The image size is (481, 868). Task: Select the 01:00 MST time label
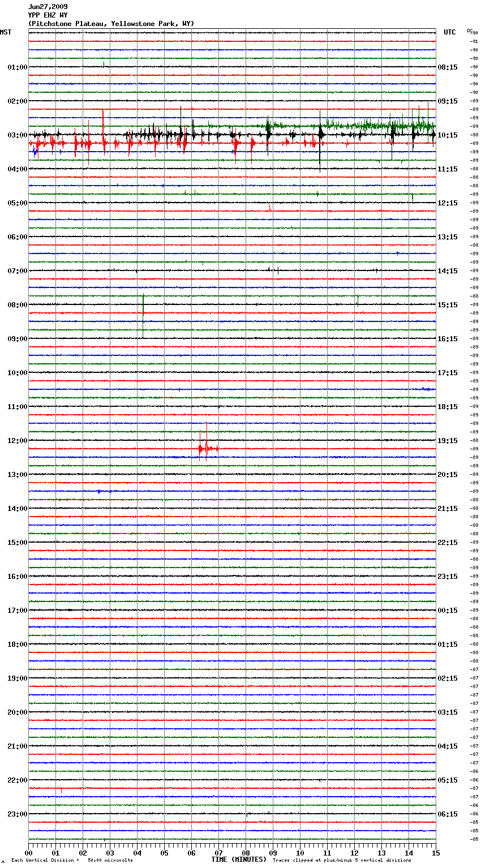(x=18, y=67)
